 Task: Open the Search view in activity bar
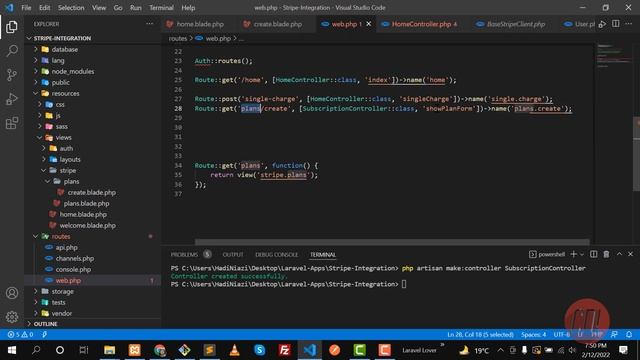(12, 51)
